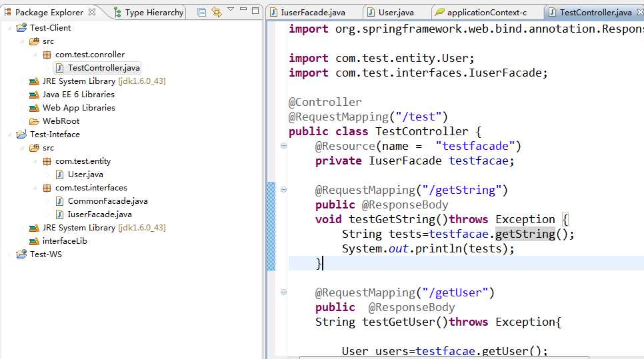Click the IuserFacade.java tab file icon

(x=273, y=12)
